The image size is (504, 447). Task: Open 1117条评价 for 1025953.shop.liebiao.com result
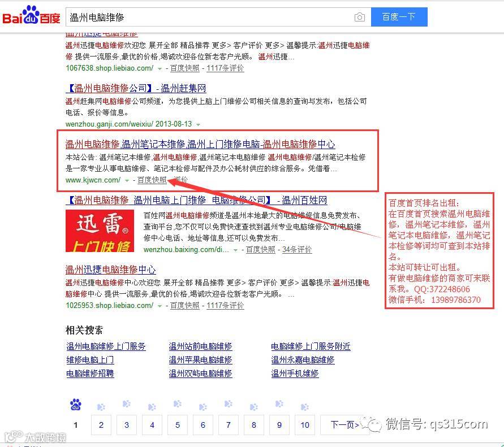coord(225,305)
